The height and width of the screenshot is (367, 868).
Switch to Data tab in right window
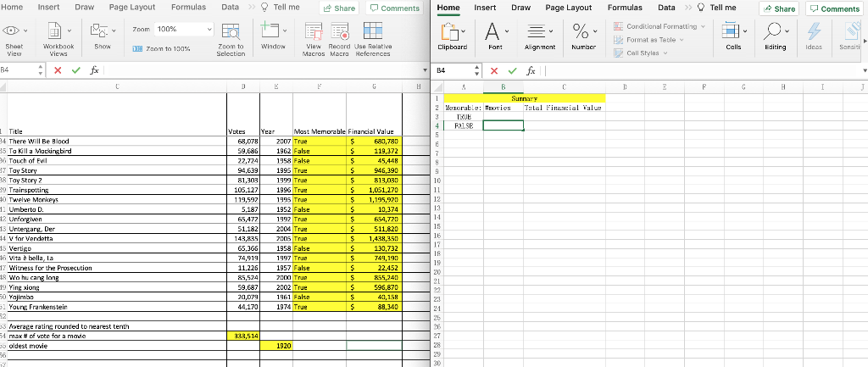pos(666,8)
